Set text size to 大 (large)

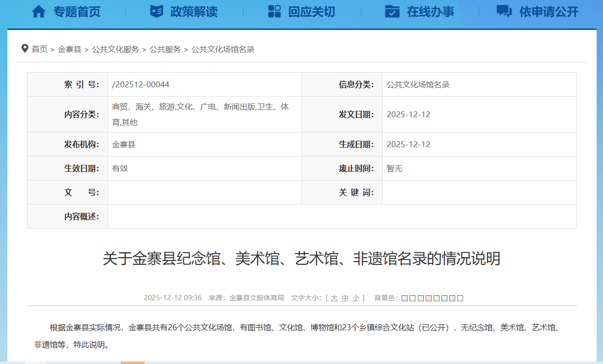[x=334, y=298]
